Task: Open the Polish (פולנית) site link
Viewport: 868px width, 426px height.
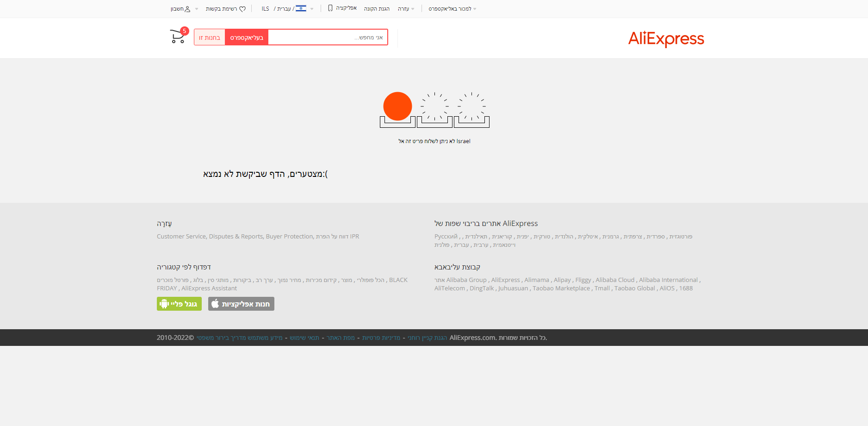Action: pyautogui.click(x=442, y=244)
